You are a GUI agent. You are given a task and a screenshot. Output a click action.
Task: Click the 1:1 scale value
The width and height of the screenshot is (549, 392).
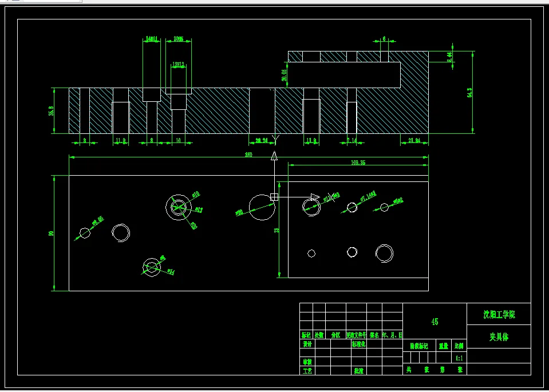(x=459, y=358)
